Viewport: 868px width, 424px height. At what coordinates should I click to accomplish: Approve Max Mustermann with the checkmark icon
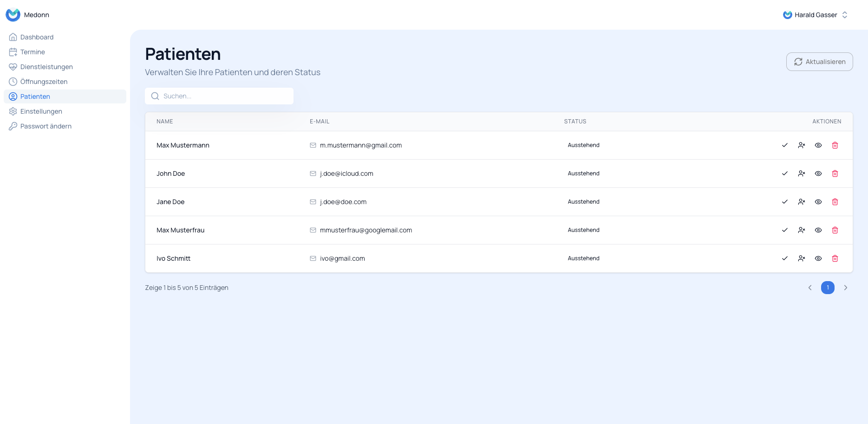point(785,145)
